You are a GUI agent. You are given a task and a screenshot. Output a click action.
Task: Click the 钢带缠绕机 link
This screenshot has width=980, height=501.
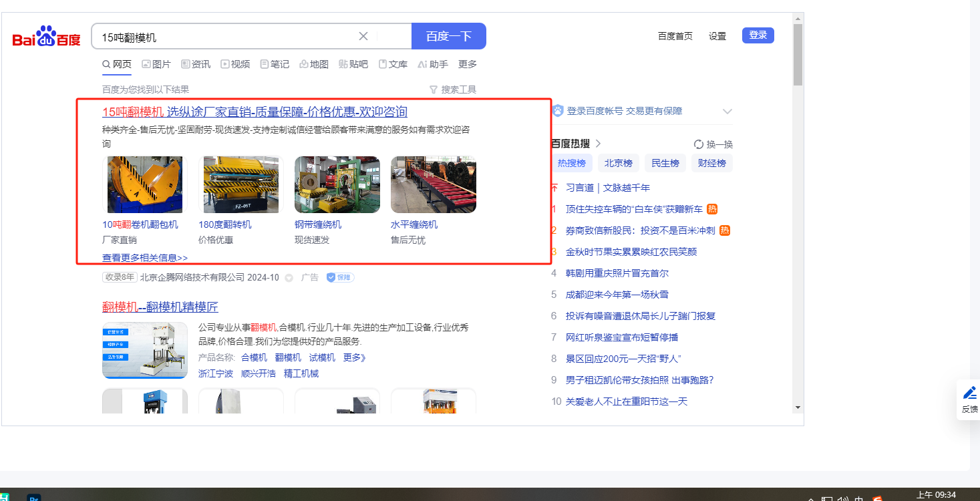[318, 224]
